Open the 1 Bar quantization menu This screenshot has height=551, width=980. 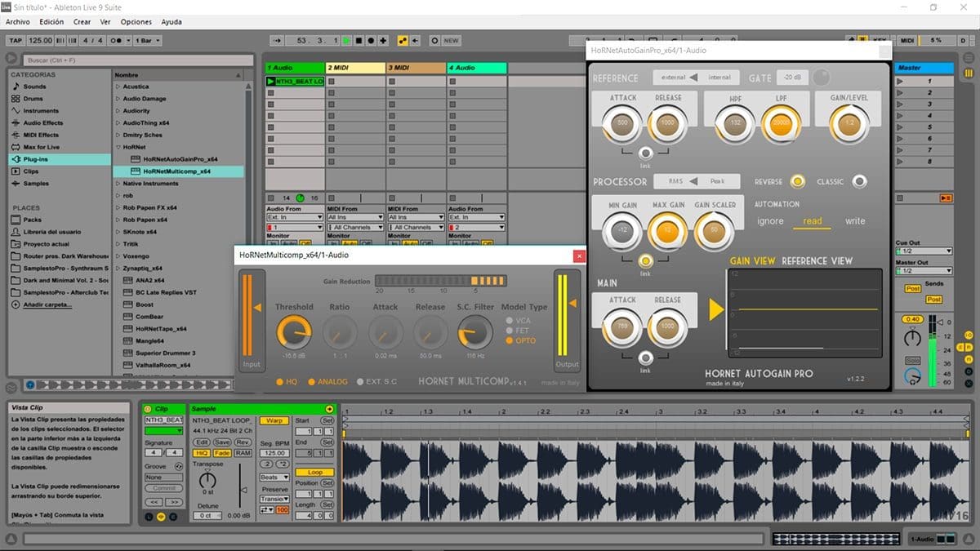pyautogui.click(x=147, y=40)
